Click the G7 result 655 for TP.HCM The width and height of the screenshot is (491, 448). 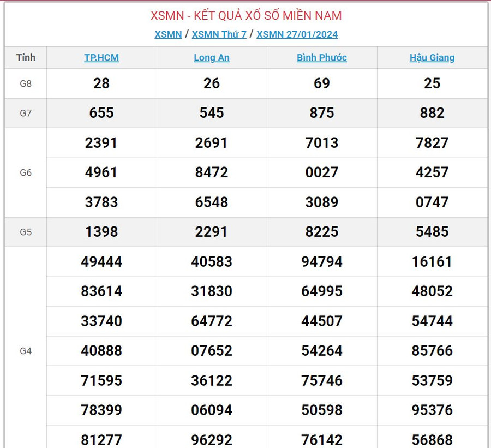tap(101, 113)
